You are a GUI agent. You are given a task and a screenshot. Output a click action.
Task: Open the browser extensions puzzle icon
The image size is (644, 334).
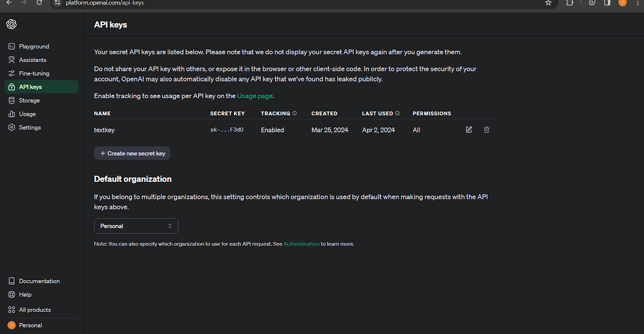click(x=570, y=3)
